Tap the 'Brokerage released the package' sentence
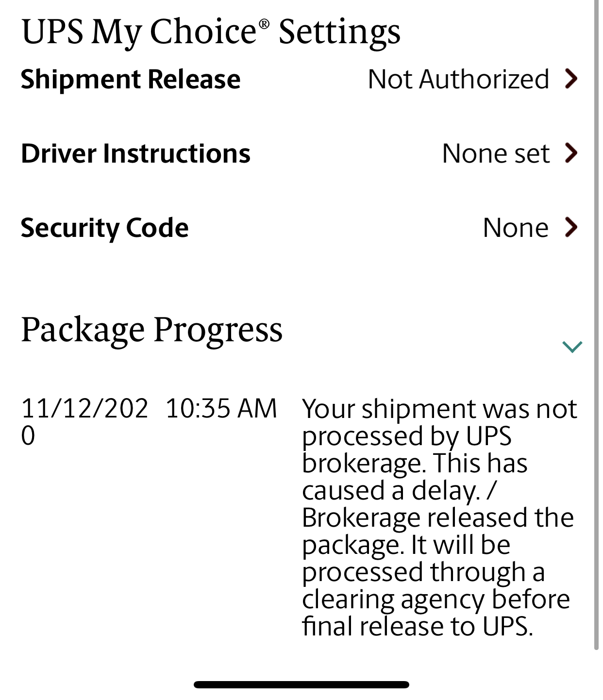The height and width of the screenshot is (700, 603). (437, 531)
